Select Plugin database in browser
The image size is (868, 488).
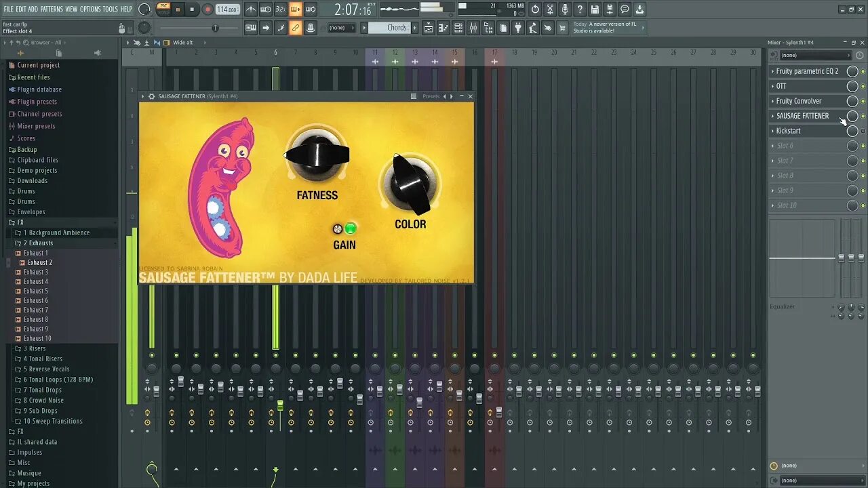point(39,89)
